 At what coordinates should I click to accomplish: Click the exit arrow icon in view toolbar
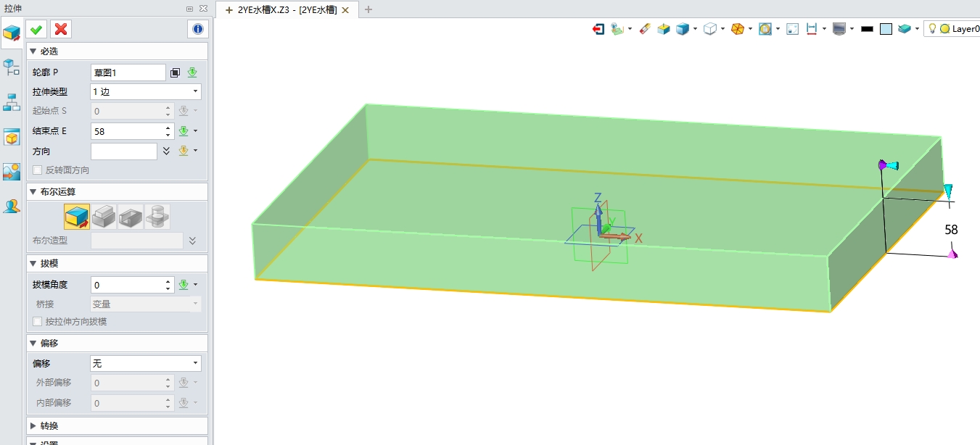point(598,29)
